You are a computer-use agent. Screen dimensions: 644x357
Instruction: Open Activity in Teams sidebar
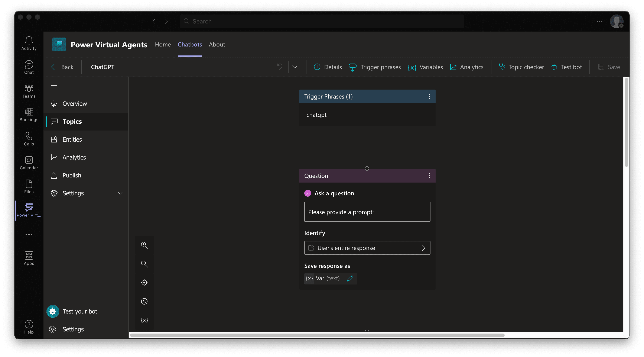click(29, 43)
